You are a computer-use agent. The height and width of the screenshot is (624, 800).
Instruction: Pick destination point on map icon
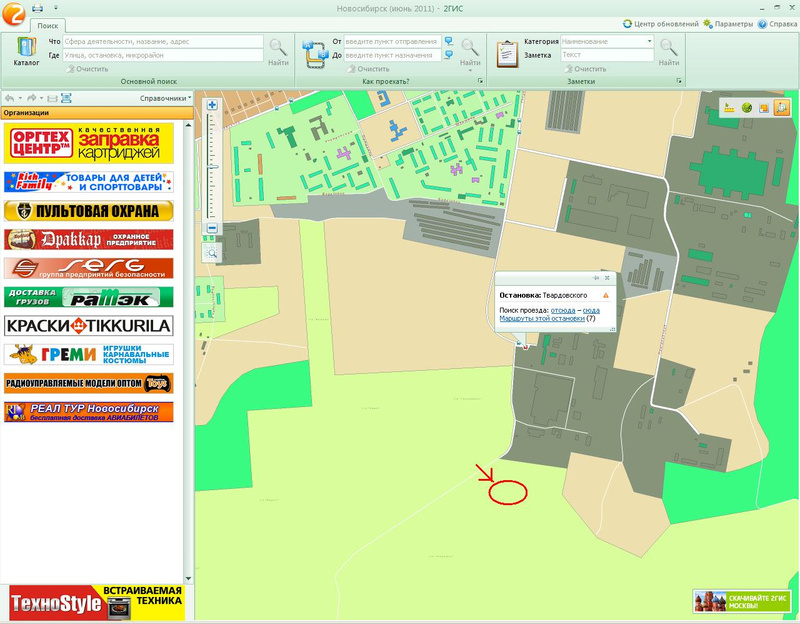[448, 55]
